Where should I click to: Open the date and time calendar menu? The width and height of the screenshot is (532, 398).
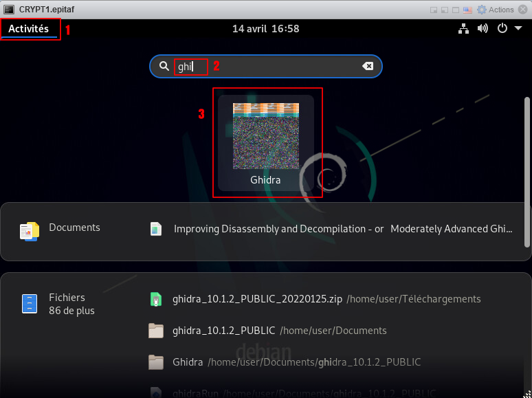(265, 29)
